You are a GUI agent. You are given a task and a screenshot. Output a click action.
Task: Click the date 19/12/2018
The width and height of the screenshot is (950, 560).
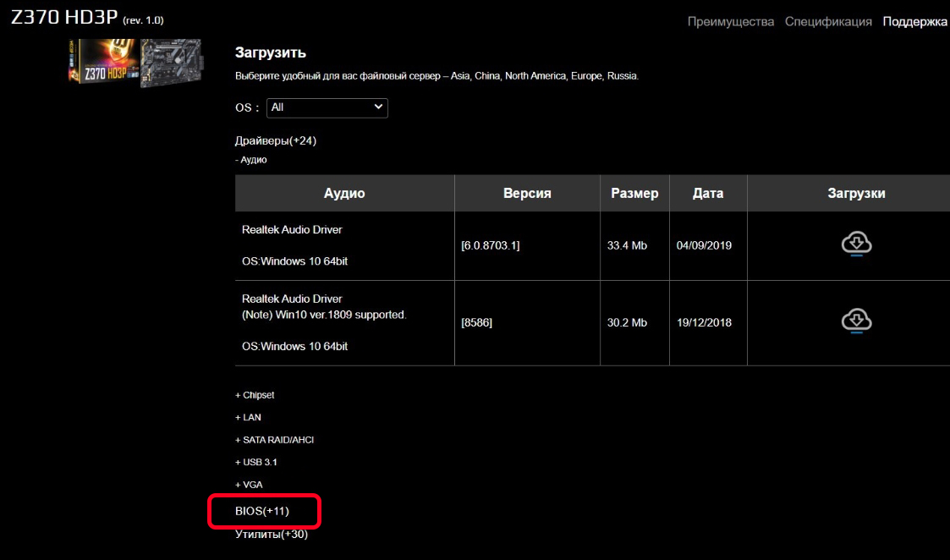point(704,323)
